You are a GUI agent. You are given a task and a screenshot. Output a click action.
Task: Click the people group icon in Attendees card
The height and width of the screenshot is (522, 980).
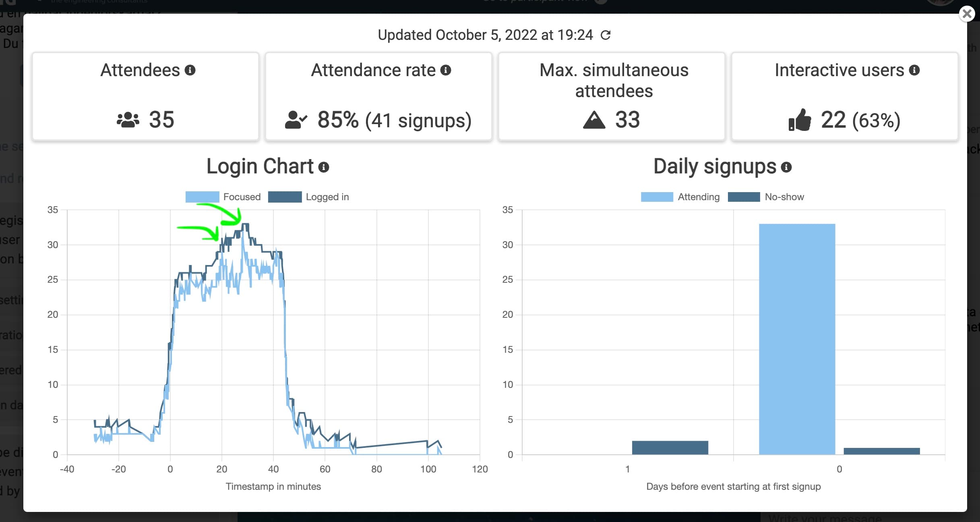(x=128, y=120)
